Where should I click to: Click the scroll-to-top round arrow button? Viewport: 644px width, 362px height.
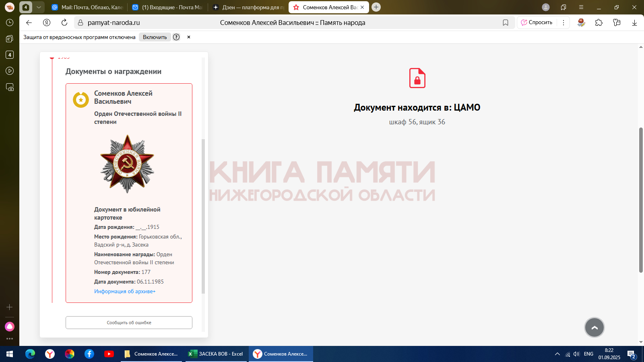(x=594, y=327)
